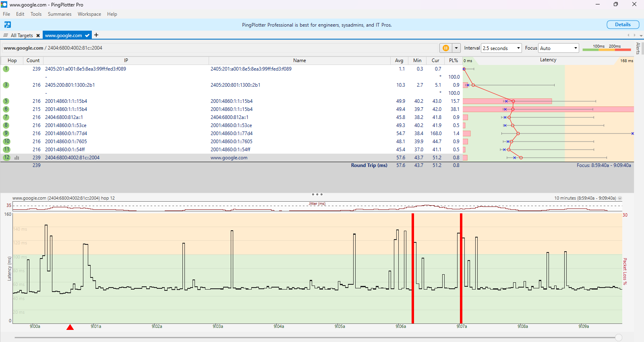644x342 pixels.
Task: Add a new target tab with plus
Action: 96,35
